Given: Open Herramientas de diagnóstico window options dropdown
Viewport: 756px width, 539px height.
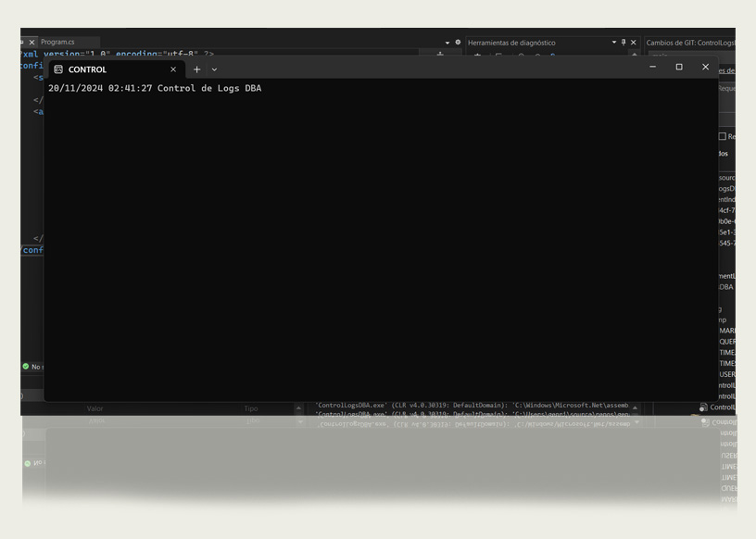Looking at the screenshot, I should tap(613, 43).
